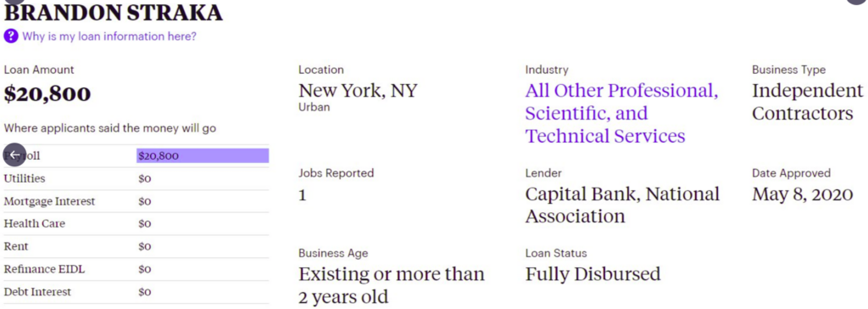Click the May 8, 2020 approval date
This screenshot has height=309, width=868.
(802, 194)
